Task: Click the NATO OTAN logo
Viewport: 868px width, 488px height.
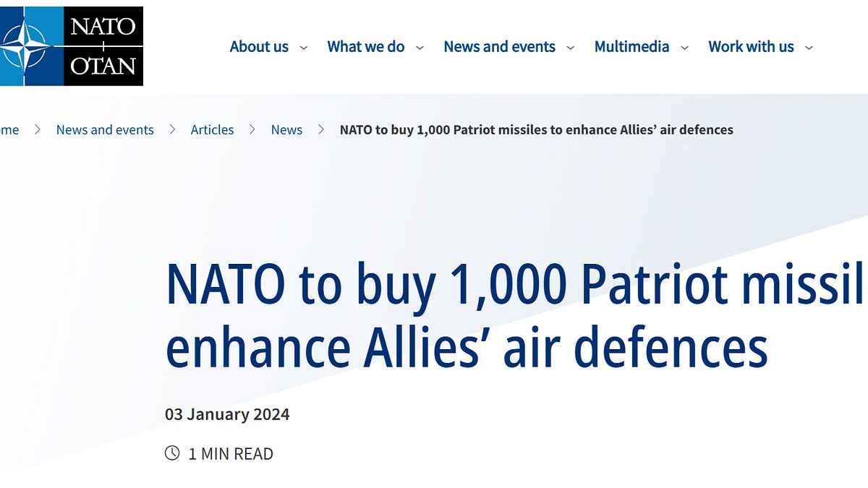Action: pos(71,46)
